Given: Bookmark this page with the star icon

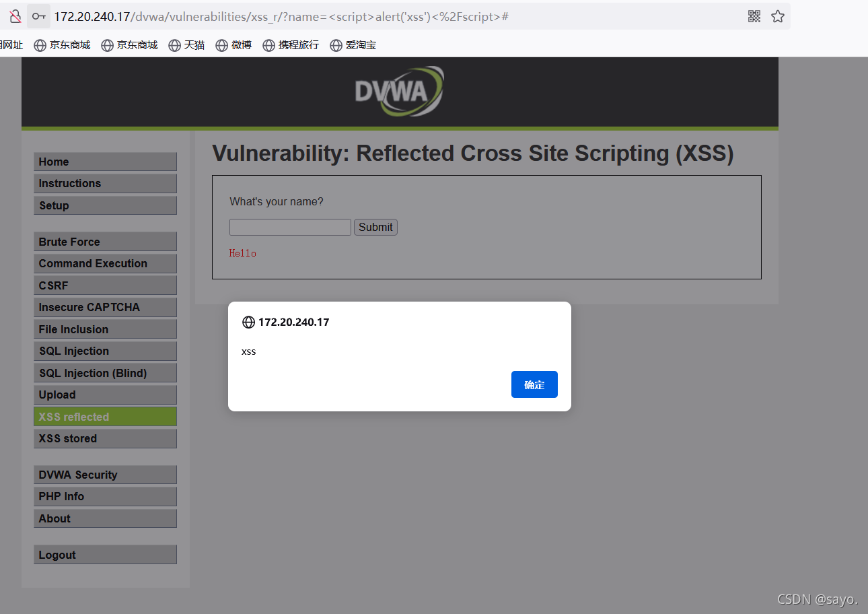Looking at the screenshot, I should pyautogui.click(x=778, y=16).
